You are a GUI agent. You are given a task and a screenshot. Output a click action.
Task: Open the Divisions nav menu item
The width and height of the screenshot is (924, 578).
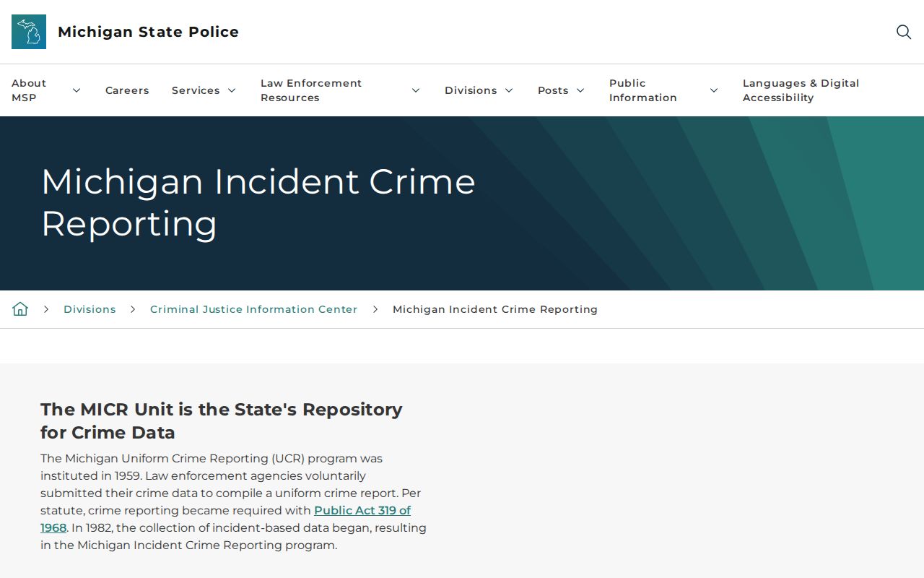(471, 90)
